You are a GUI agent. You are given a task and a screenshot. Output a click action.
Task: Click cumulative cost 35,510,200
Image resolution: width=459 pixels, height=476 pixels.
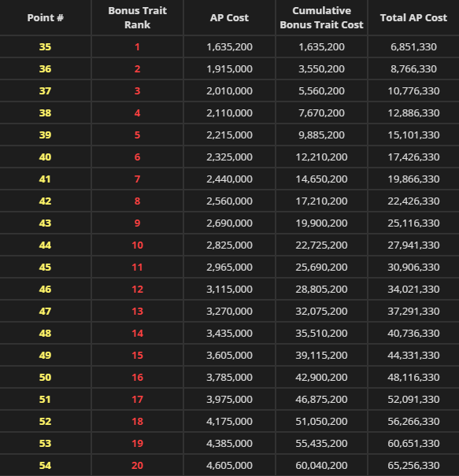pyautogui.click(x=321, y=334)
